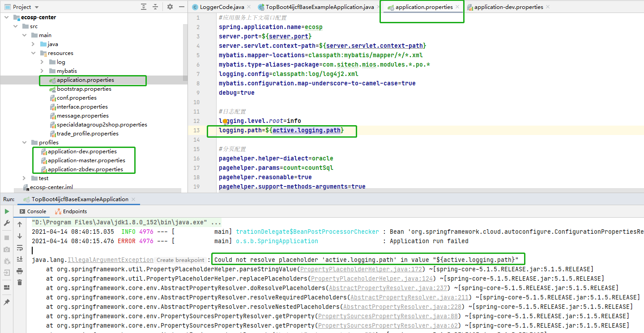This screenshot has width=644, height=333.
Task: Open Project panel settings gear
Action: [170, 7]
